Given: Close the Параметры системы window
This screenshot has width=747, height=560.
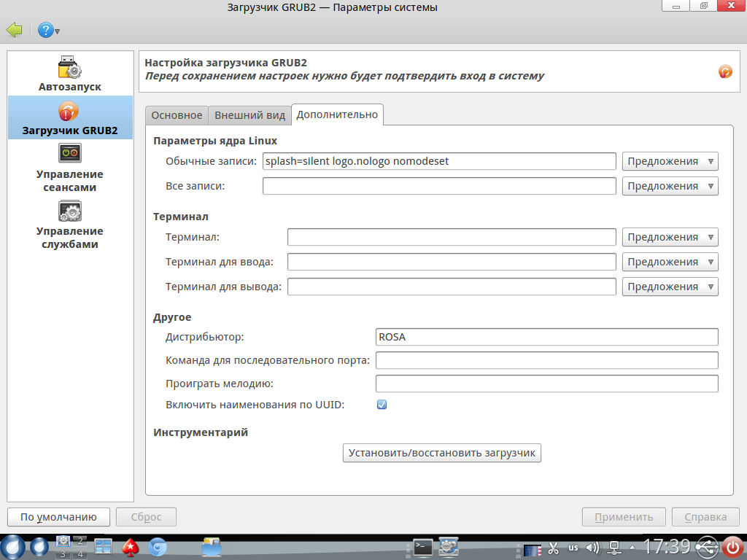Looking at the screenshot, I should tap(732, 6).
